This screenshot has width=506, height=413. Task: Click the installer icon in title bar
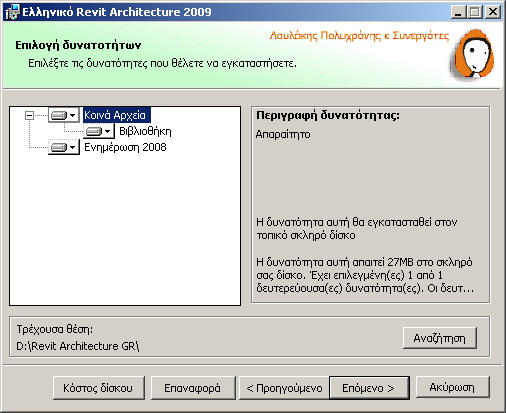coord(12,12)
